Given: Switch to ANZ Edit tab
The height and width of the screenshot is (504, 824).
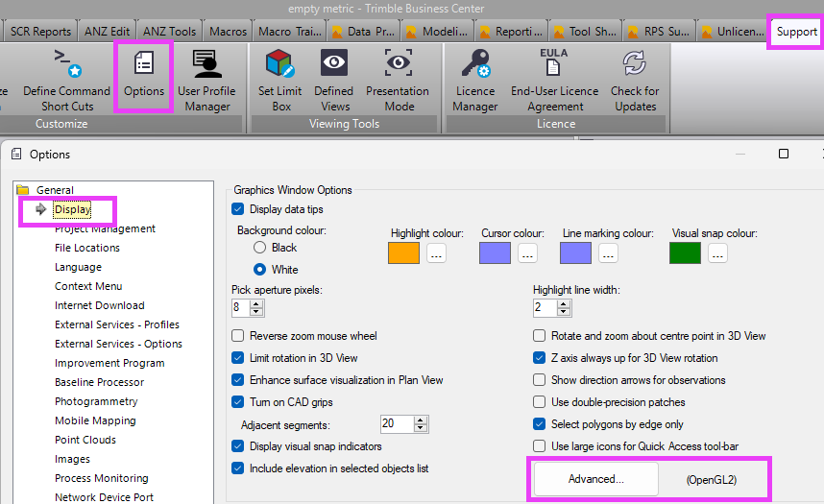Looking at the screenshot, I should [x=108, y=32].
